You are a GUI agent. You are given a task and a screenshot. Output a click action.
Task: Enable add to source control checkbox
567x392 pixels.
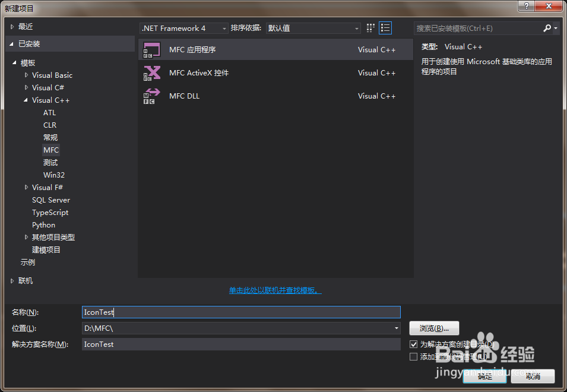click(x=414, y=357)
